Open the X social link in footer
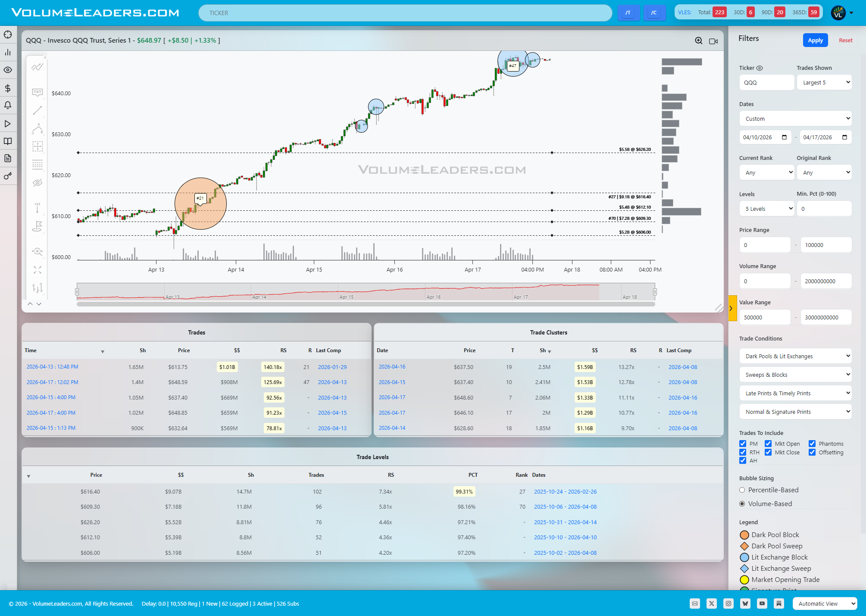Image resolution: width=866 pixels, height=616 pixels. click(712, 603)
